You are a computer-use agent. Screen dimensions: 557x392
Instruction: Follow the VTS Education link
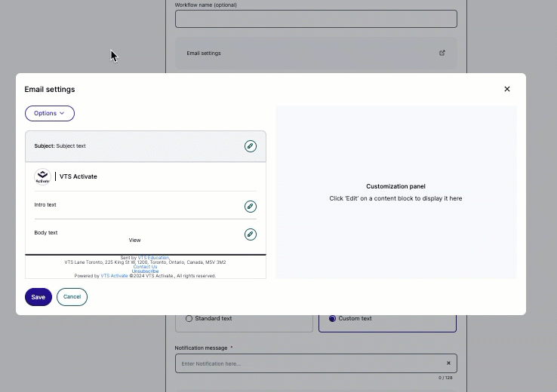click(x=153, y=258)
